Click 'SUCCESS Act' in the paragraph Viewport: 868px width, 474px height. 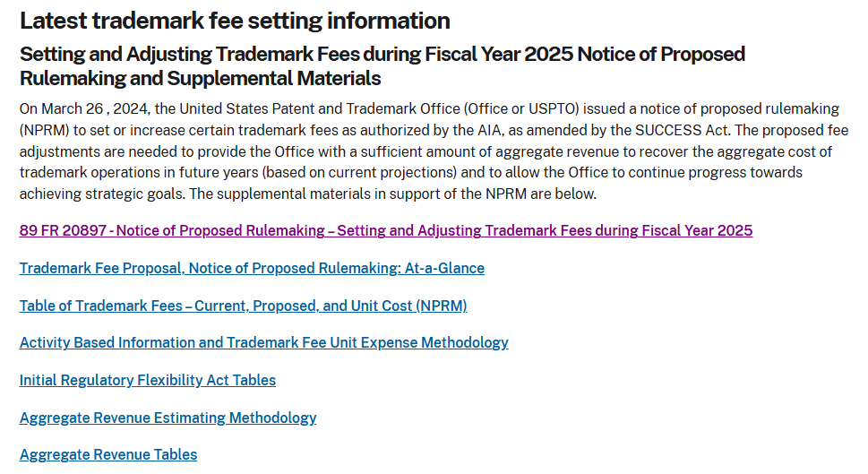tap(683, 130)
